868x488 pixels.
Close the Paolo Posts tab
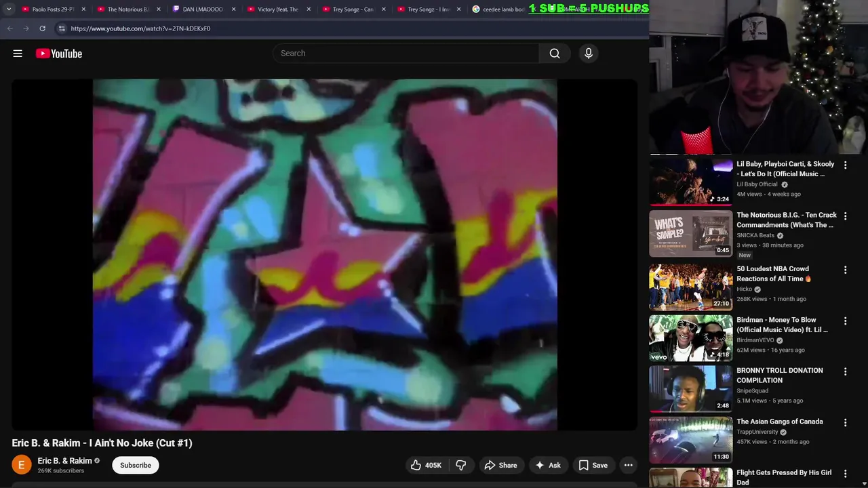84,9
